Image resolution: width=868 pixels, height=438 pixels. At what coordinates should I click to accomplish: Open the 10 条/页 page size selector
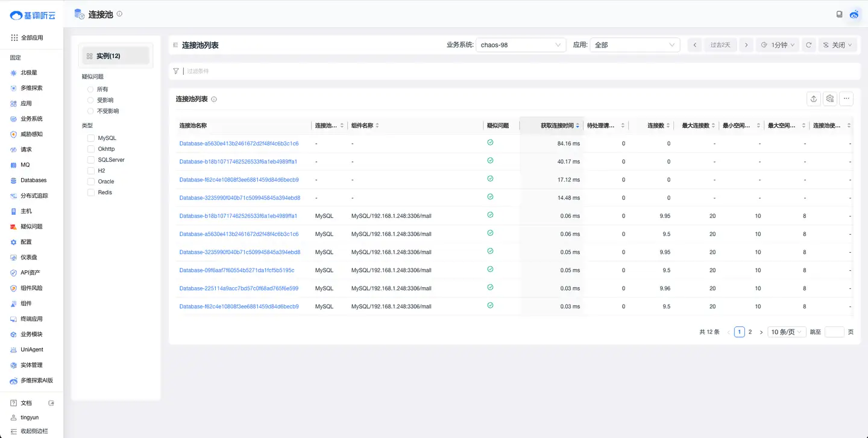pyautogui.click(x=787, y=332)
